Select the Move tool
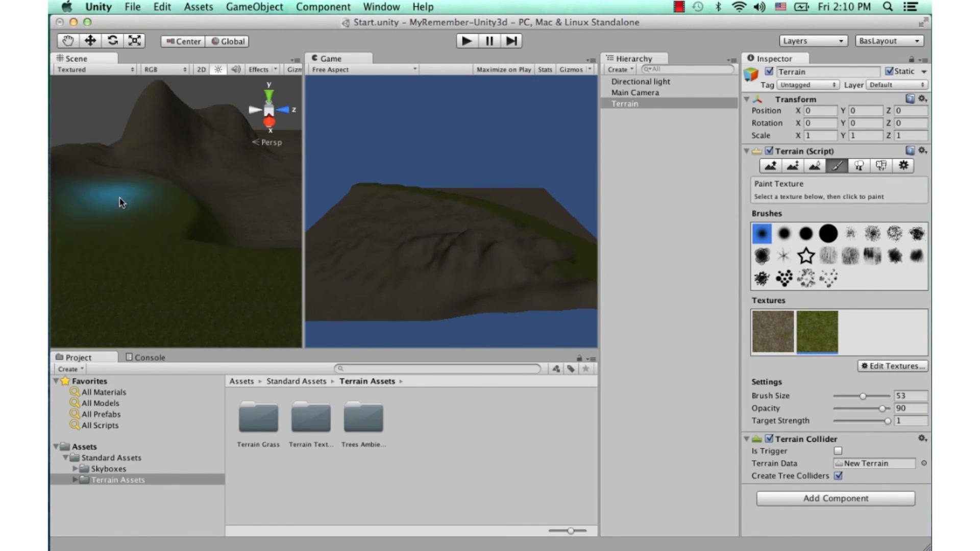Screen dimensions: 980x551 90,41
